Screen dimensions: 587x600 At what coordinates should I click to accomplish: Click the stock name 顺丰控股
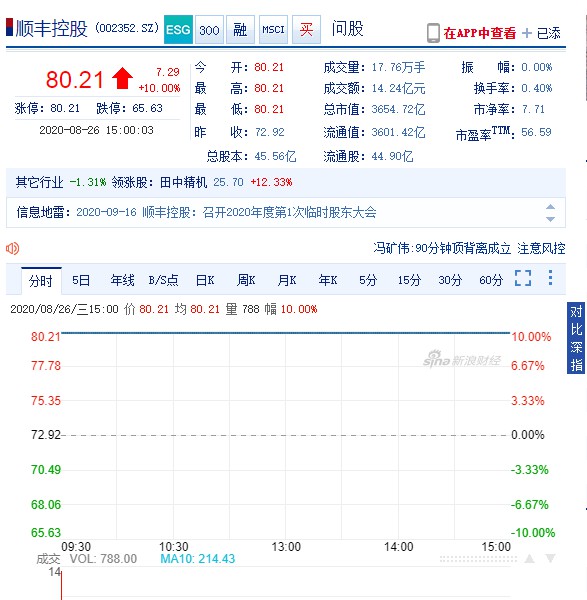52,29
